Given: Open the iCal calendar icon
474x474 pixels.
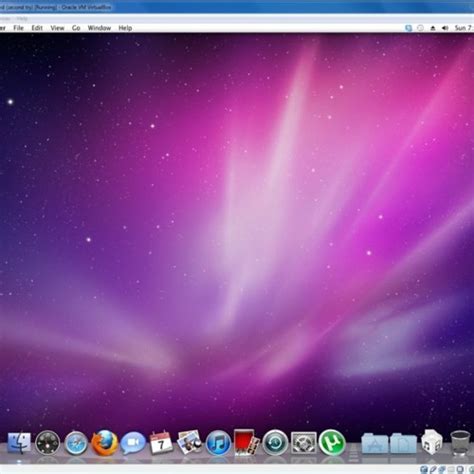Looking at the screenshot, I should point(161,443).
